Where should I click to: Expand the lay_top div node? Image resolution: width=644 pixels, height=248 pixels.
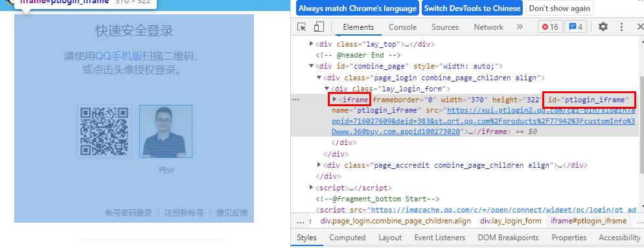312,44
